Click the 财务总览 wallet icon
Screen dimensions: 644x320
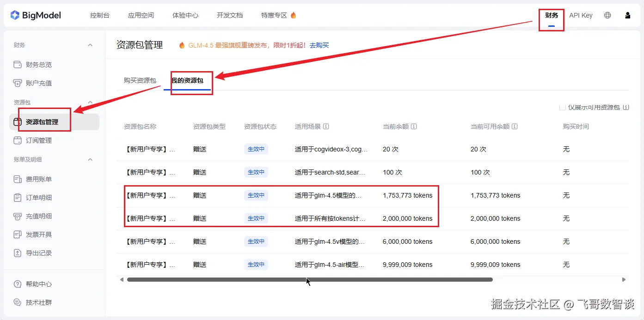18,65
